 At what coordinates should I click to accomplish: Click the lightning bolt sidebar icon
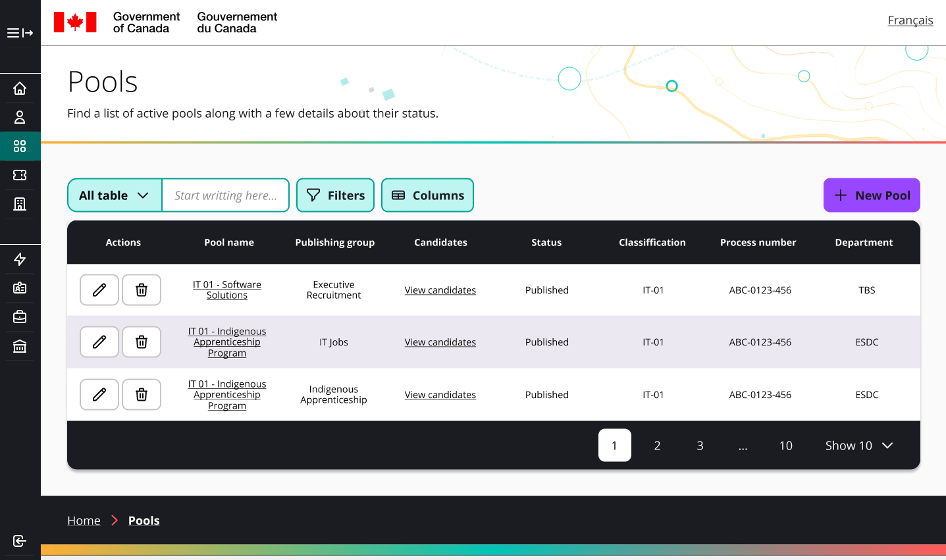pos(20,259)
